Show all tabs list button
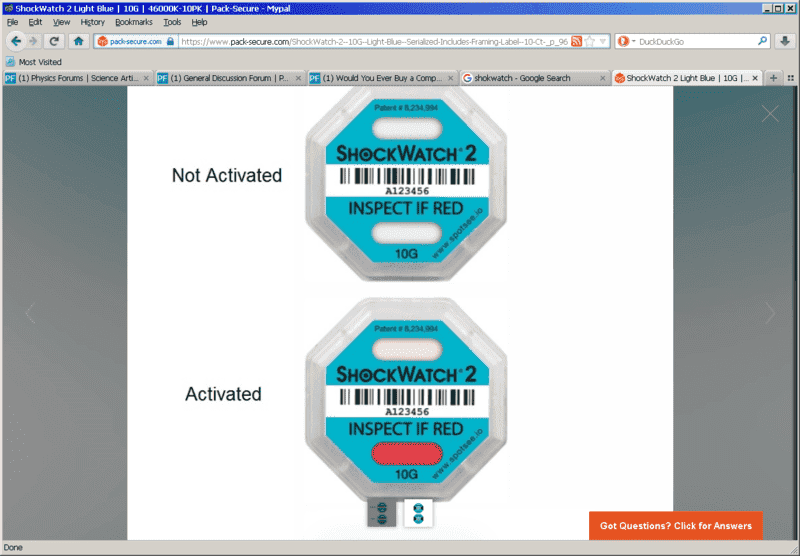The image size is (800, 556). pos(791,78)
